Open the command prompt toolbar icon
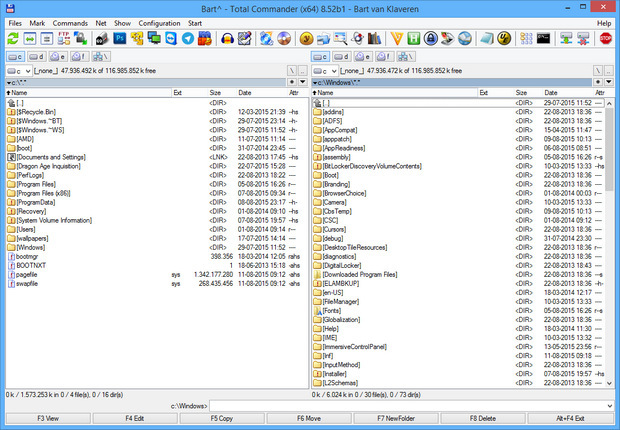Viewport: 620px width, 430px height. click(x=544, y=39)
